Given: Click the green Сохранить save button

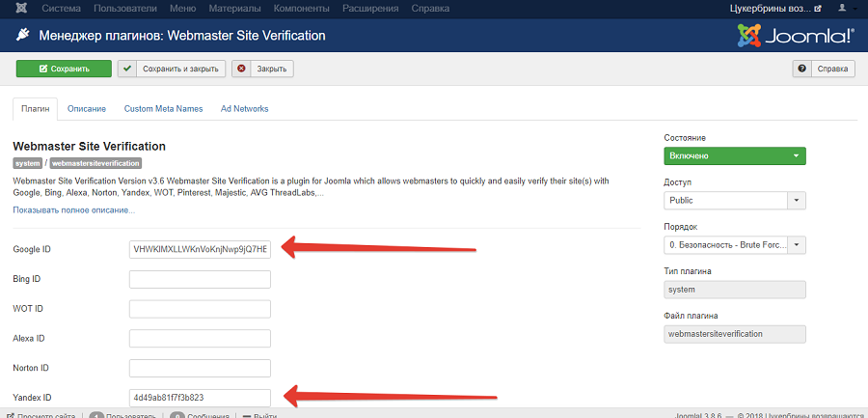Looking at the screenshot, I should pyautogui.click(x=63, y=69).
